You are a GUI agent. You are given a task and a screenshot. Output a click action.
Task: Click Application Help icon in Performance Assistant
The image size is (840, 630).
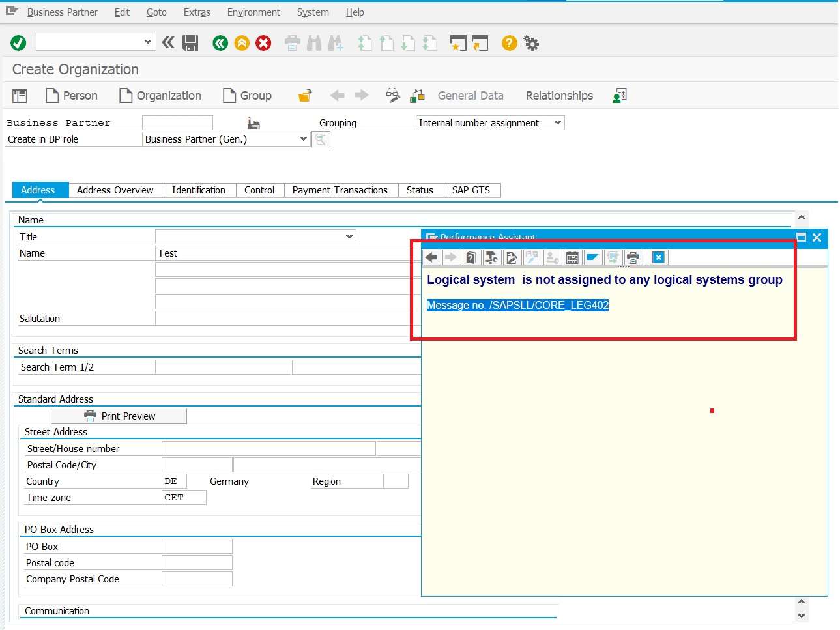coord(471,257)
